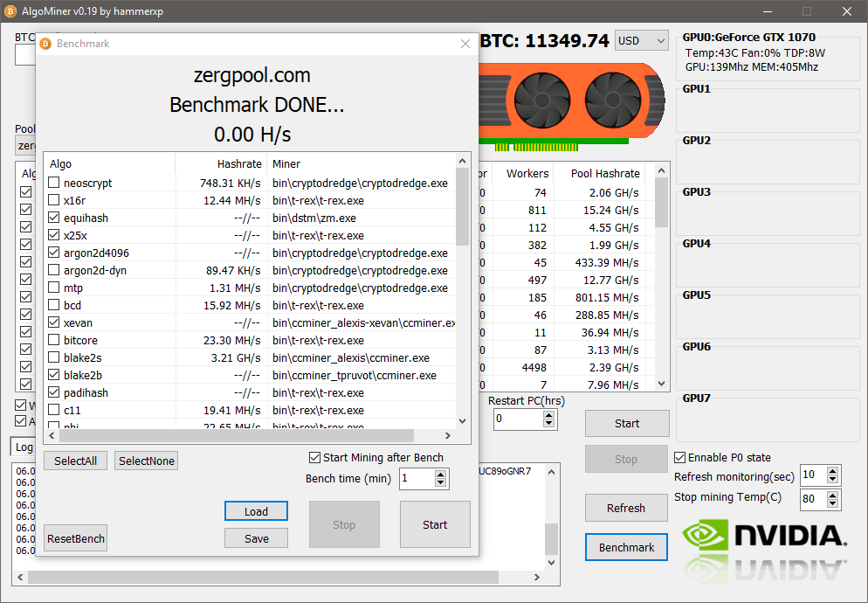
Task: Check the x16r algorithm box
Action: tap(53, 200)
